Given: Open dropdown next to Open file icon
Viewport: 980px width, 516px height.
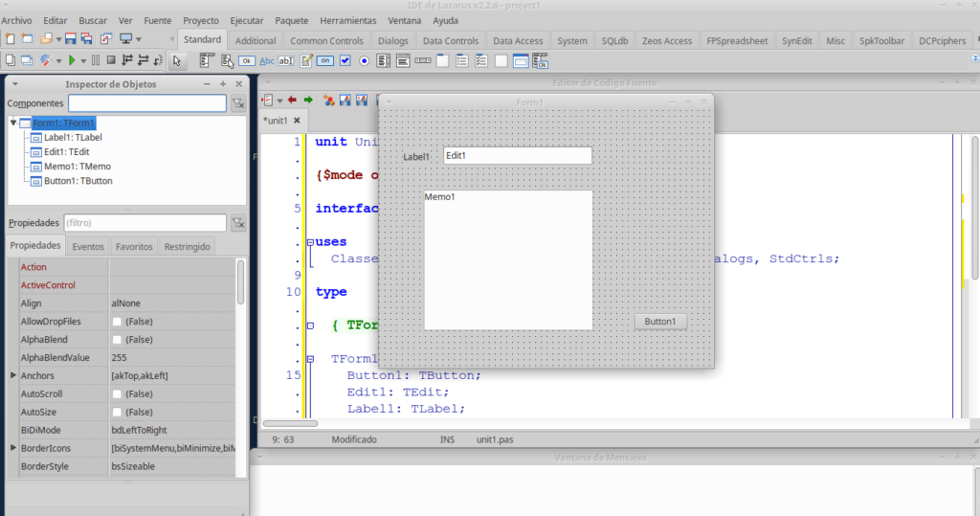Looking at the screenshot, I should [x=58, y=39].
